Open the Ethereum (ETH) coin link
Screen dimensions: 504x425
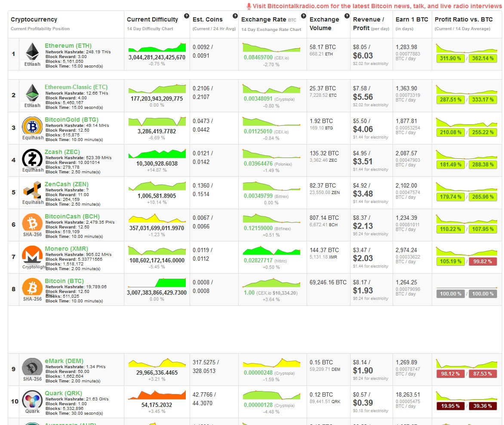(68, 46)
